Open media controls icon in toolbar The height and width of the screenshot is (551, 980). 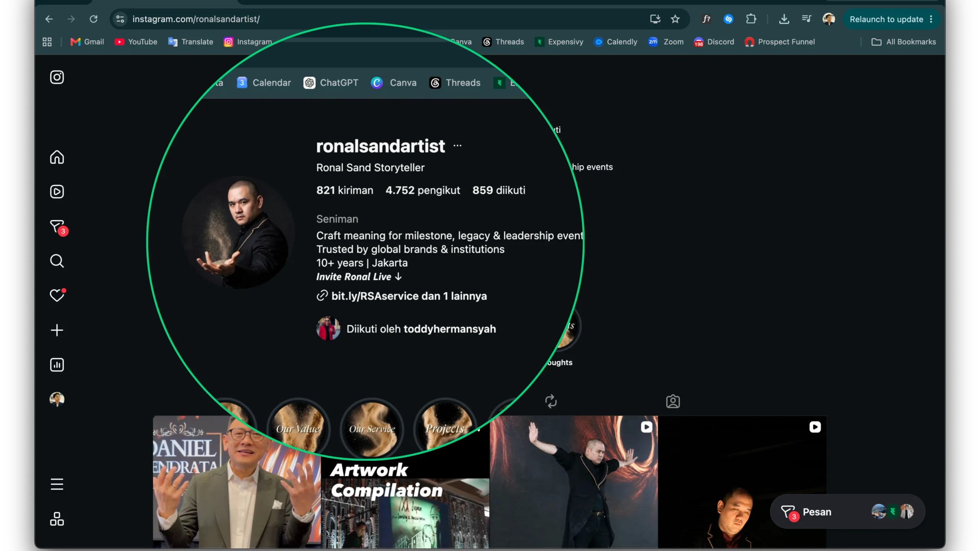point(806,19)
